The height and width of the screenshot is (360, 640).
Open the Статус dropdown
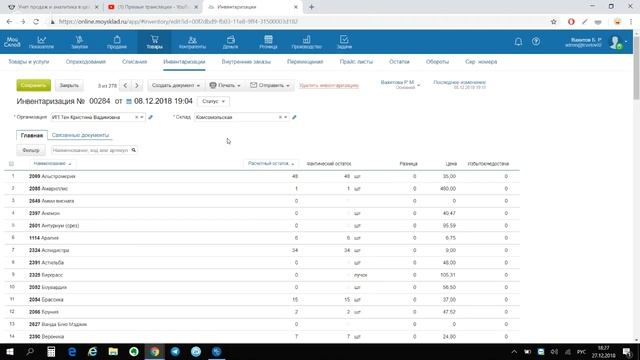[x=213, y=101]
